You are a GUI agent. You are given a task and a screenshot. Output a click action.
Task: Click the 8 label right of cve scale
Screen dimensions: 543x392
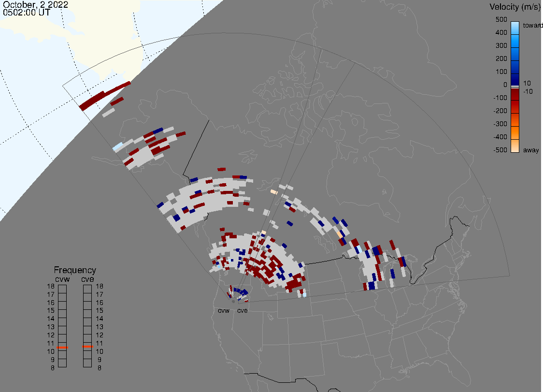tap(100, 368)
